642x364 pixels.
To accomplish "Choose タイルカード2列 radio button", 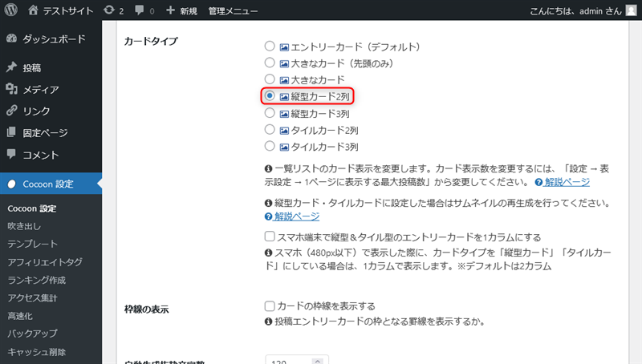I will click(x=270, y=130).
